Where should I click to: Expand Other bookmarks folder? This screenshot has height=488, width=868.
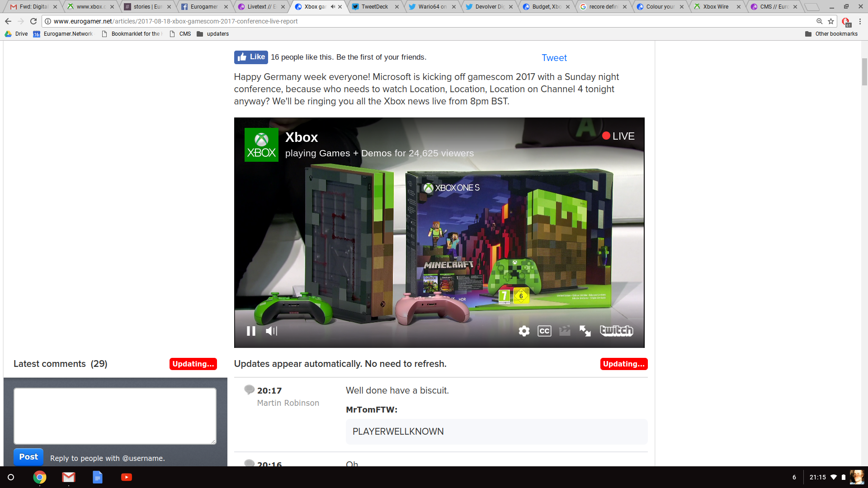point(831,34)
